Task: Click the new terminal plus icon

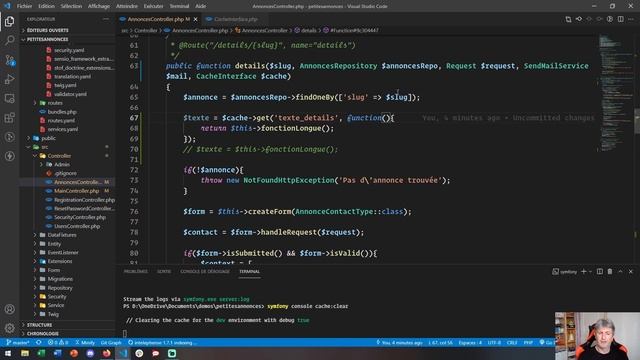Action: [x=583, y=271]
